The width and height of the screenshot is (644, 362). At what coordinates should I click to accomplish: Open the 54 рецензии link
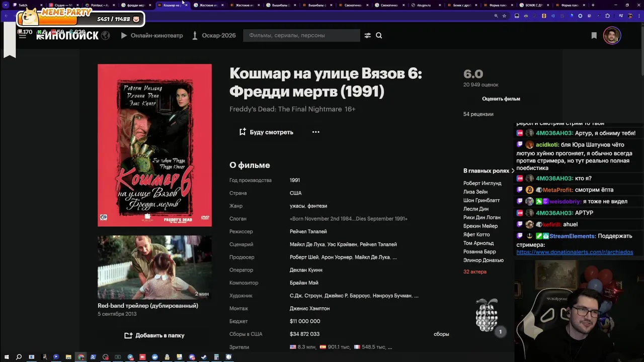[478, 114]
